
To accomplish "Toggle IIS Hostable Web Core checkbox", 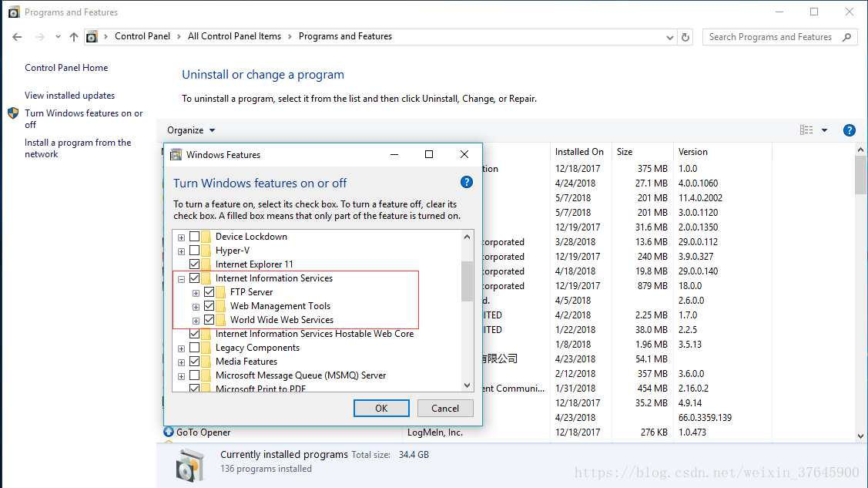I will coord(194,334).
